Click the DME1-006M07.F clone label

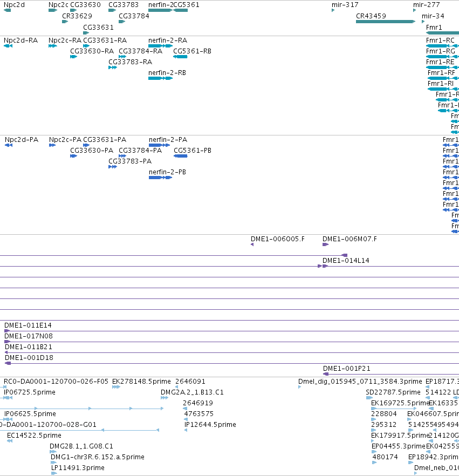coord(350,239)
